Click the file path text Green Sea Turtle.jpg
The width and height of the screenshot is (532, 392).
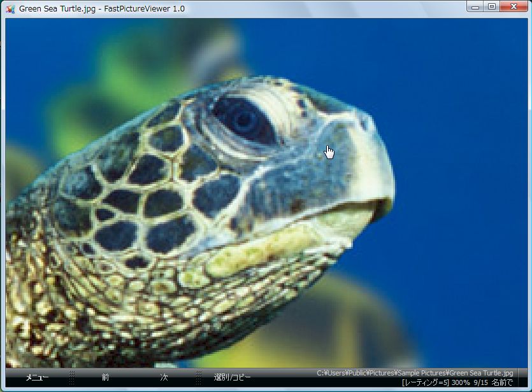click(x=415, y=373)
